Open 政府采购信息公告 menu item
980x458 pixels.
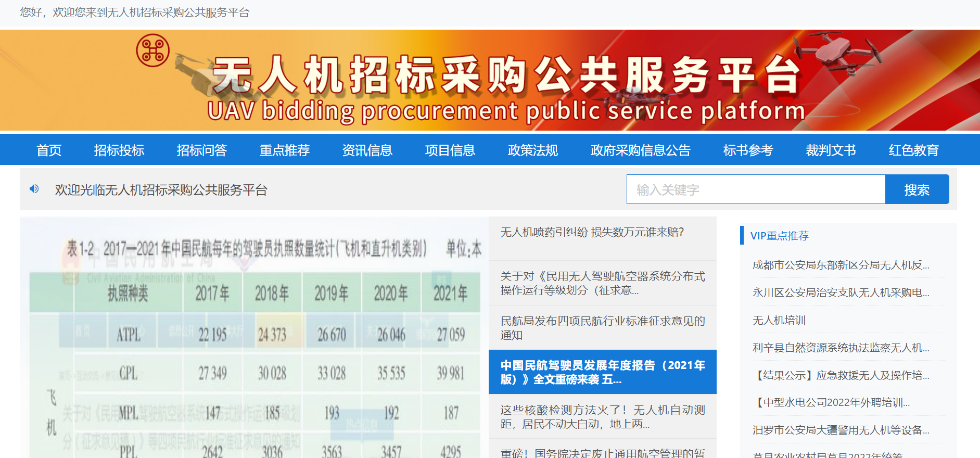coord(640,150)
